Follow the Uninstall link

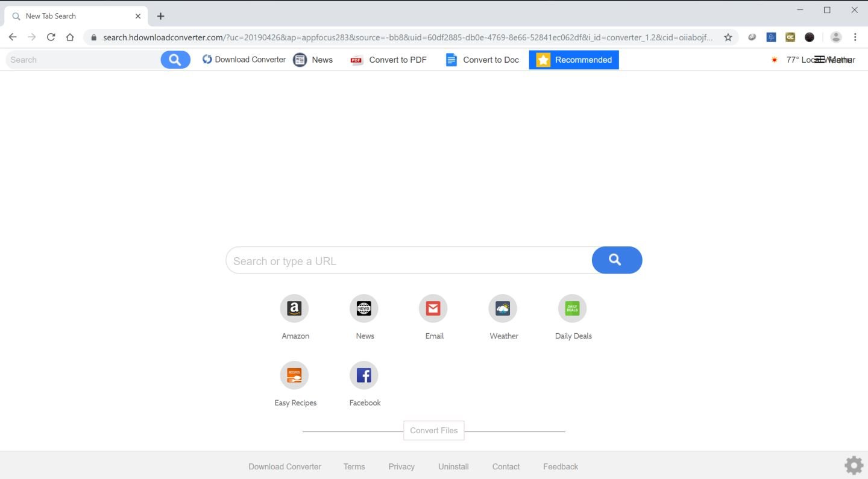click(453, 466)
